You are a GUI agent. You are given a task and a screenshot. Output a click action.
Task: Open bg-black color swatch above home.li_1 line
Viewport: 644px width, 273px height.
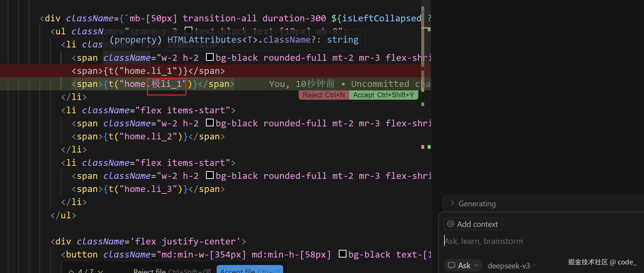click(210, 57)
